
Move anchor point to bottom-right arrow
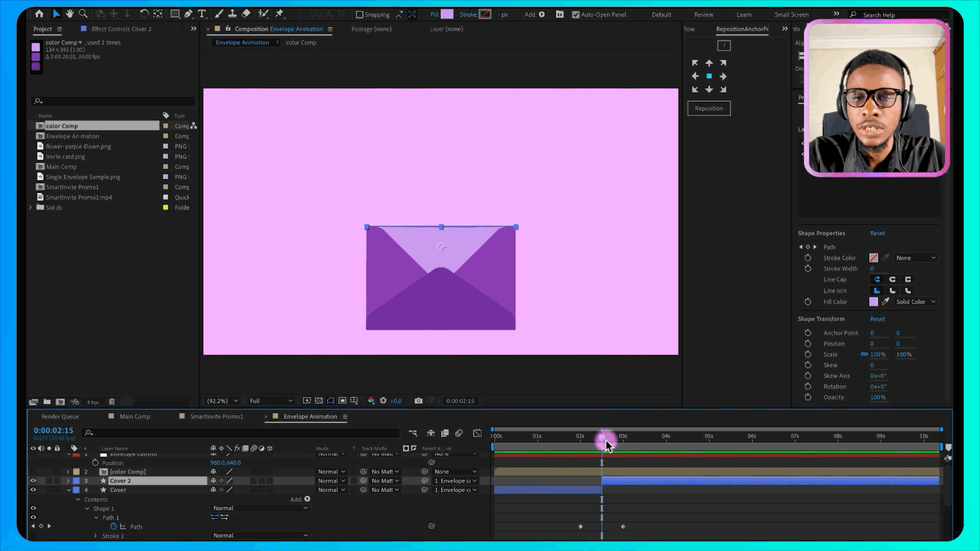tap(723, 90)
